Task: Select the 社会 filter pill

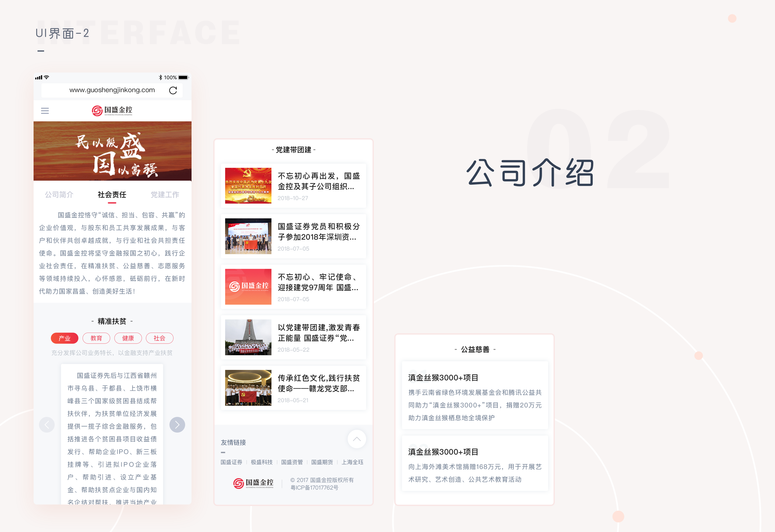Action: click(x=159, y=338)
